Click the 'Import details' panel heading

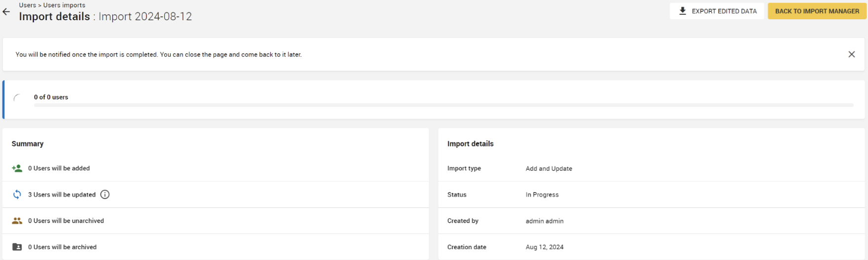tap(470, 144)
